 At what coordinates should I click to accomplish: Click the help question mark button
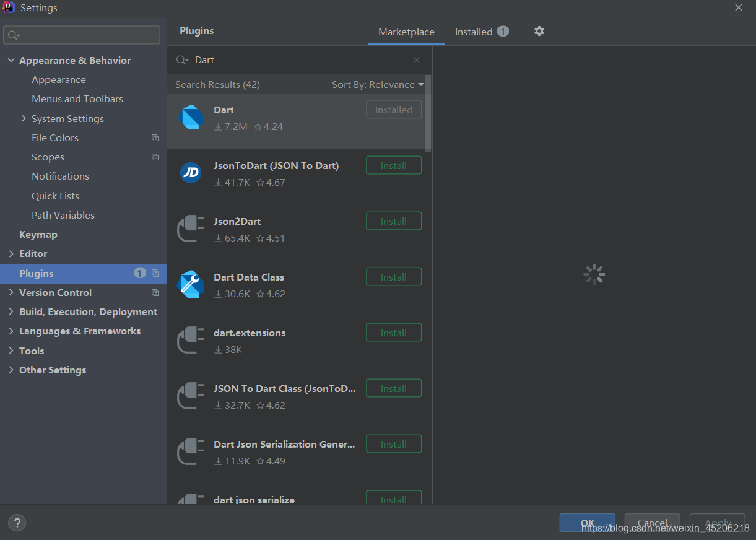click(17, 523)
